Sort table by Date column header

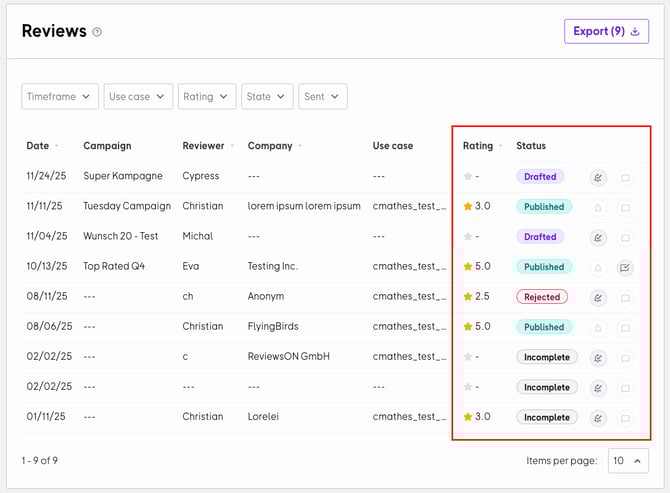pyautogui.click(x=38, y=146)
